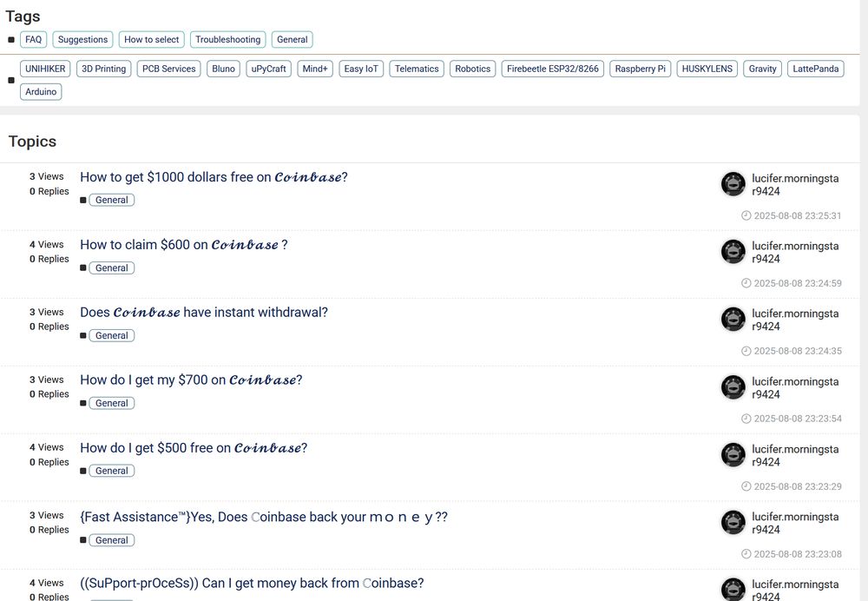Open topic 'How to claim $600 on Coinbase'
Viewport: 868px width, 601px height.
pos(184,245)
